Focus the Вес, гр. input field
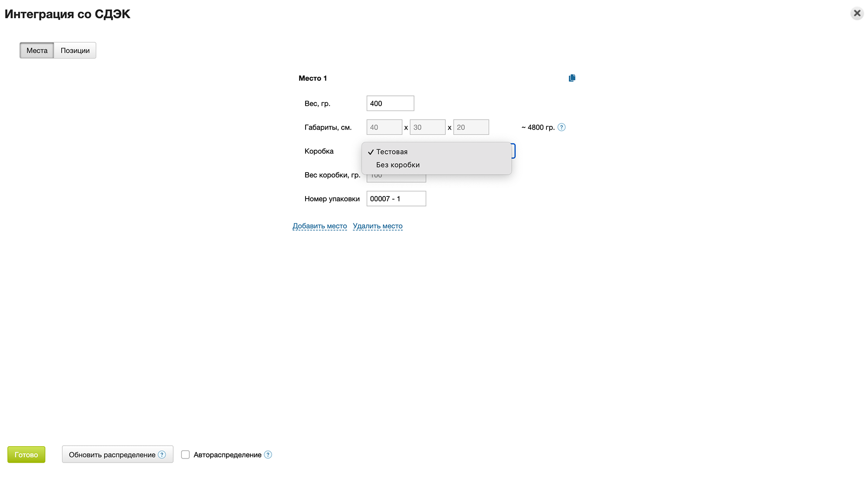868x490 pixels. [x=390, y=103]
